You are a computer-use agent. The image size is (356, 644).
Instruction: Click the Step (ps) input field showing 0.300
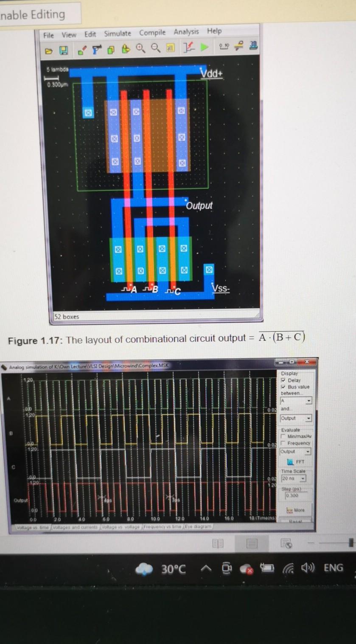coord(293,495)
